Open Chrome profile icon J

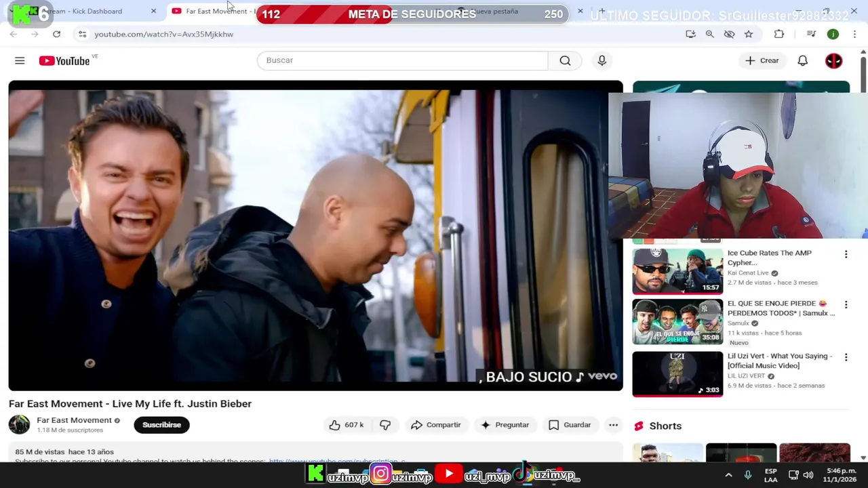click(x=833, y=34)
